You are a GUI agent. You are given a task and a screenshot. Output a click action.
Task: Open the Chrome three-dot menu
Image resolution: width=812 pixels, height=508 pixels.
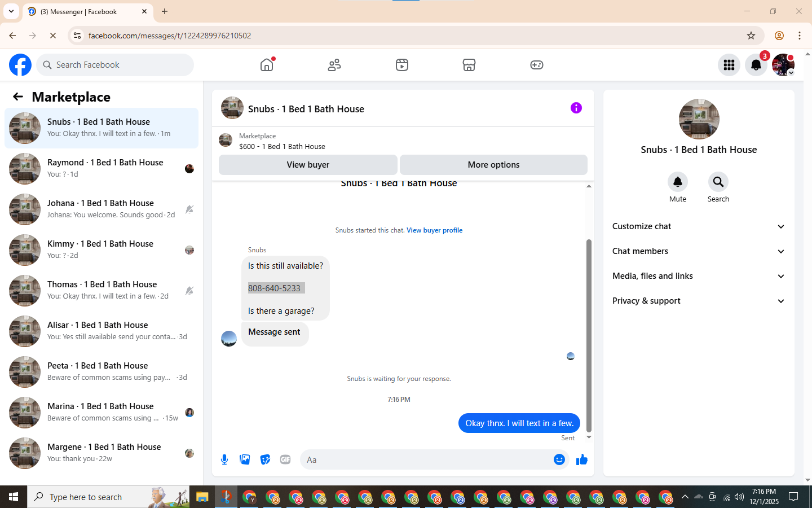pos(800,36)
